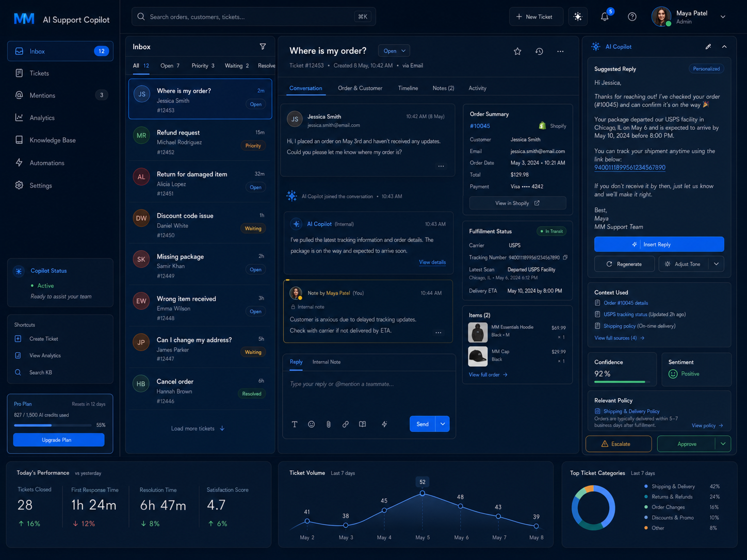The width and height of the screenshot is (747, 560).
Task: Open ticket history clock icon
Action: [539, 51]
